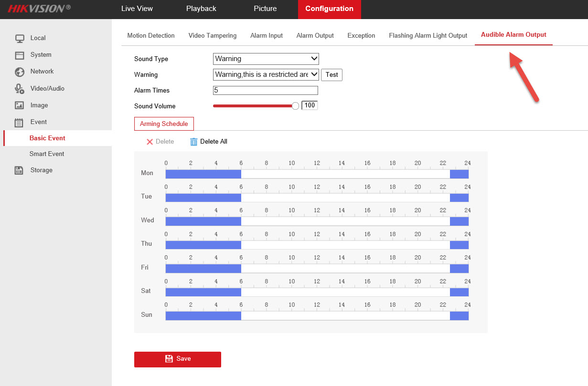Open the Sound Type dropdown
The image size is (588, 386).
266,59
